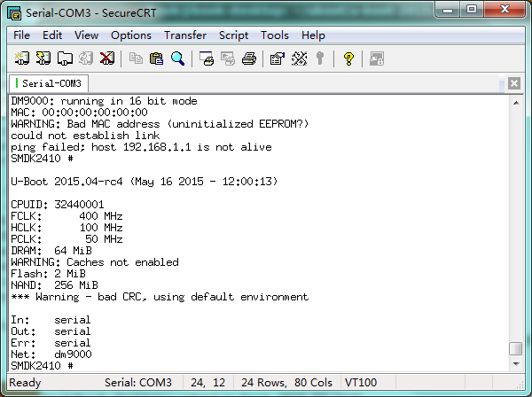Click the Print Selection toolbar icon
Viewport: 532px width, 397px height.
(x=228, y=58)
